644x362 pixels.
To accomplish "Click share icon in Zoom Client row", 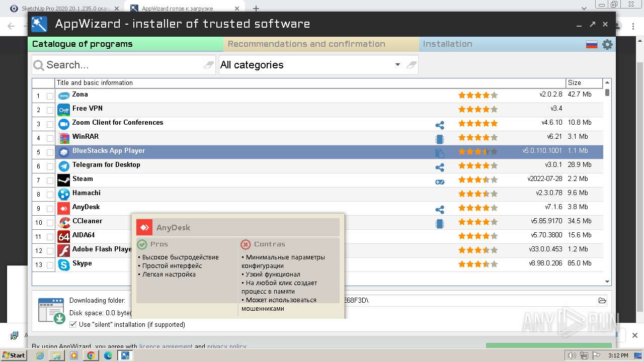I will pyautogui.click(x=440, y=125).
